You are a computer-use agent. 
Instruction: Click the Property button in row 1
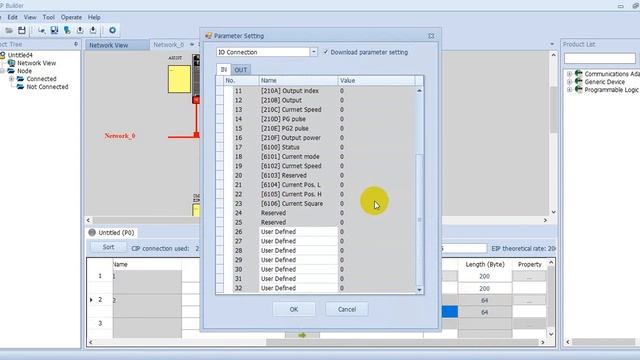click(x=529, y=276)
